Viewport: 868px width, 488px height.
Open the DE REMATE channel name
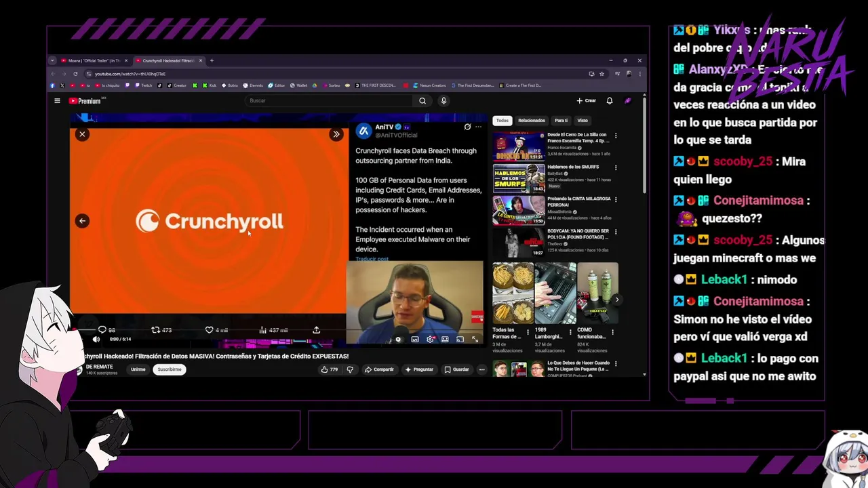(100, 367)
